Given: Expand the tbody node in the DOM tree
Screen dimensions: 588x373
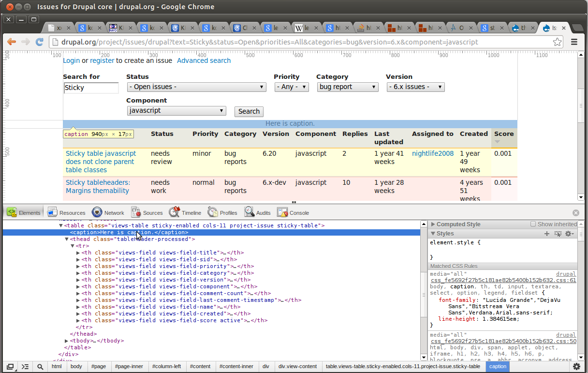Looking at the screenshot, I should pyautogui.click(x=67, y=341).
